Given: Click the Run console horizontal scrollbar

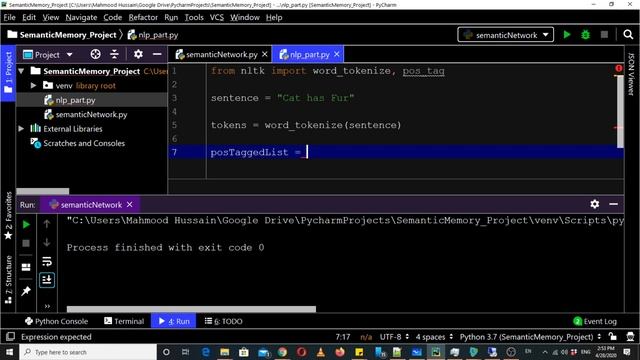Looking at the screenshot, I should pos(191,309).
